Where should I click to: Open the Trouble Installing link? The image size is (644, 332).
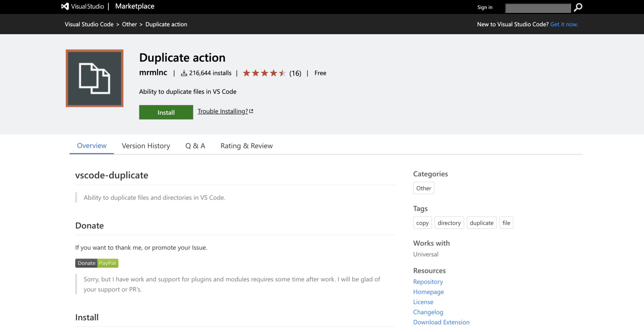click(x=222, y=111)
